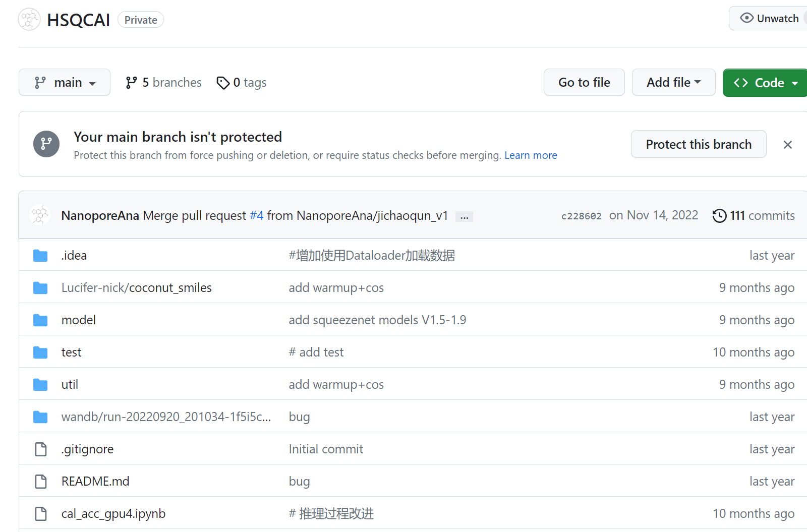Open the model folder
The image size is (807, 532).
(79, 320)
